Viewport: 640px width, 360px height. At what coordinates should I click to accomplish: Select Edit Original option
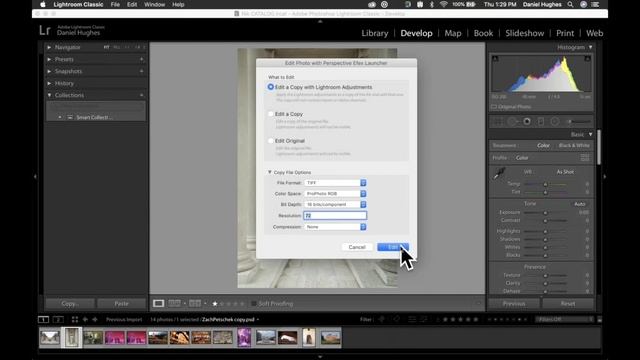point(271,141)
